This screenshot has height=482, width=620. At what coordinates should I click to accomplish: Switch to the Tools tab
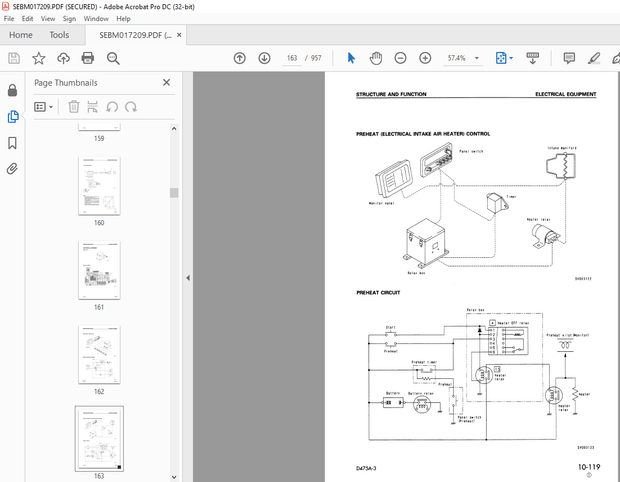59,35
